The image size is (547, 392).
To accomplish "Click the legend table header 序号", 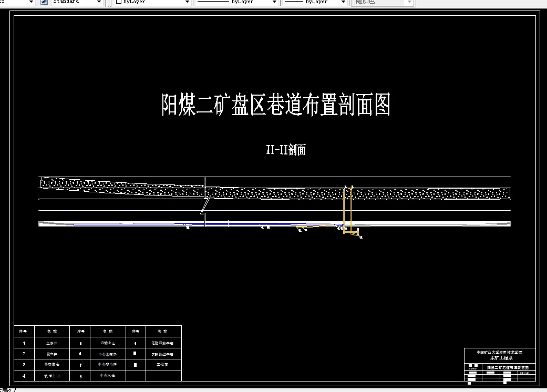I will [x=24, y=331].
